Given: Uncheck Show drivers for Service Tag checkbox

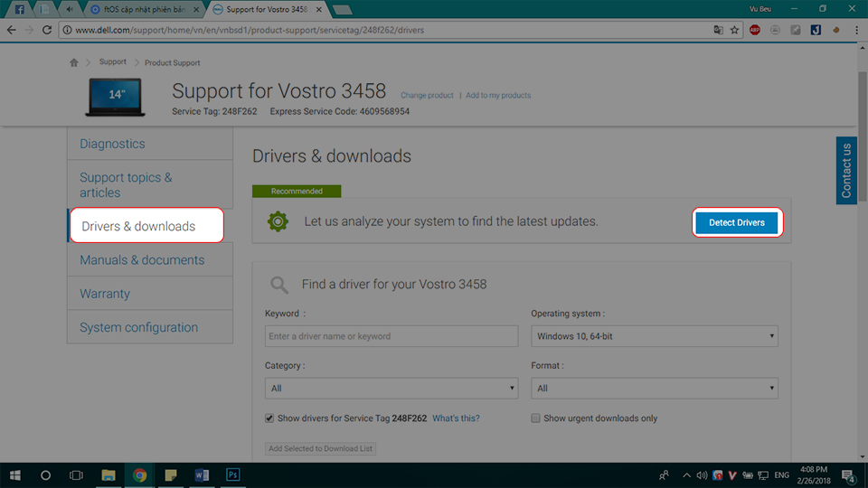Looking at the screenshot, I should (x=269, y=418).
